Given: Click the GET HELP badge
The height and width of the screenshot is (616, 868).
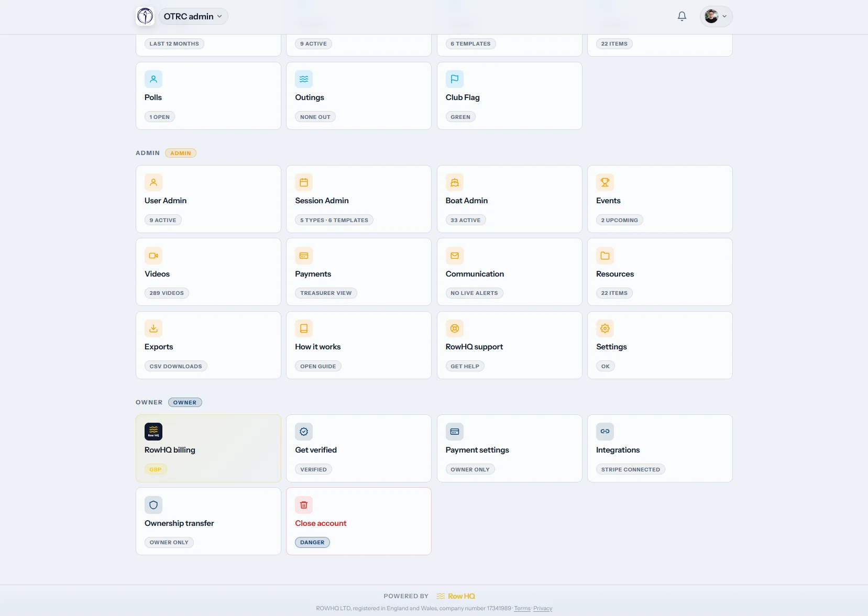Looking at the screenshot, I should [x=465, y=366].
